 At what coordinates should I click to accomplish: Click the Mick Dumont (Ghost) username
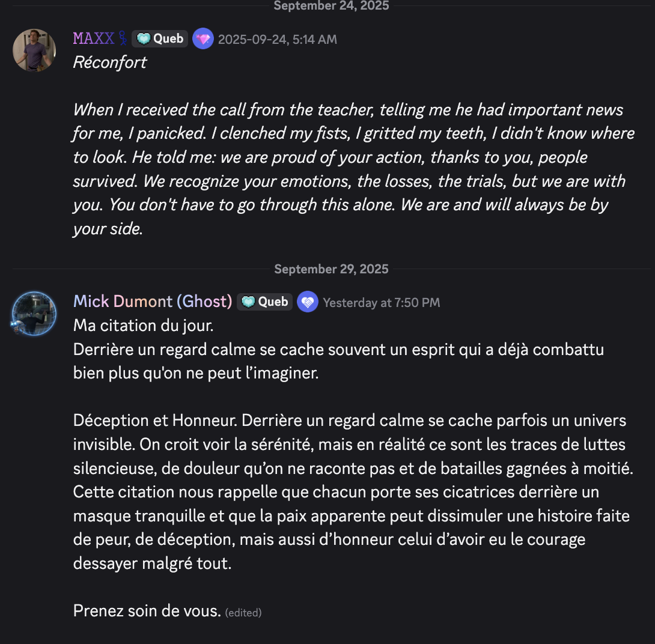[153, 302]
